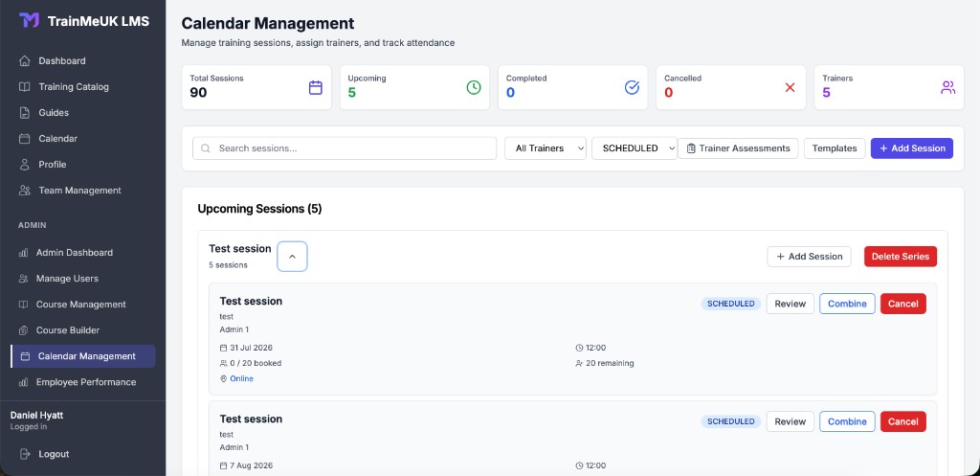
Task: Click the Upcoming clock icon
Action: tap(474, 87)
